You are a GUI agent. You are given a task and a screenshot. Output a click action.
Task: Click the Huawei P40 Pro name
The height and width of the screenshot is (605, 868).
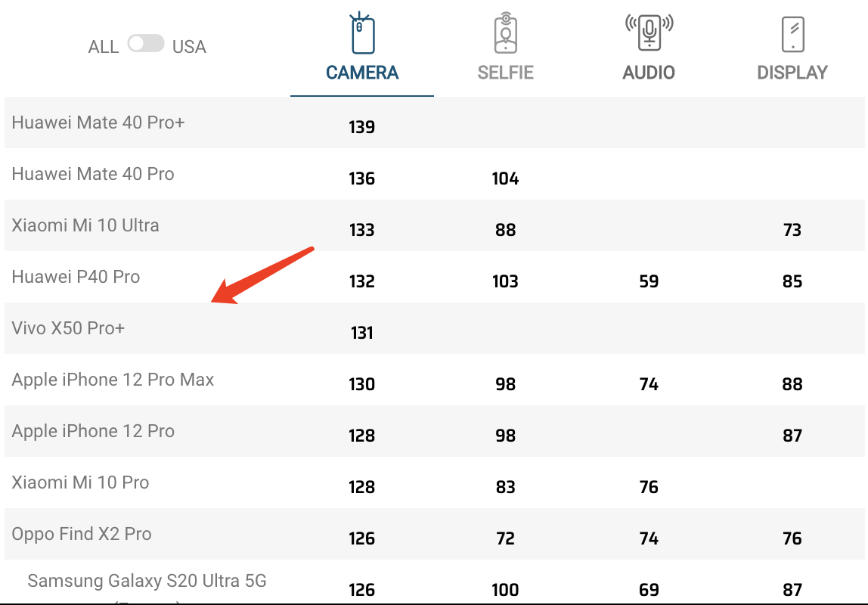[75, 277]
